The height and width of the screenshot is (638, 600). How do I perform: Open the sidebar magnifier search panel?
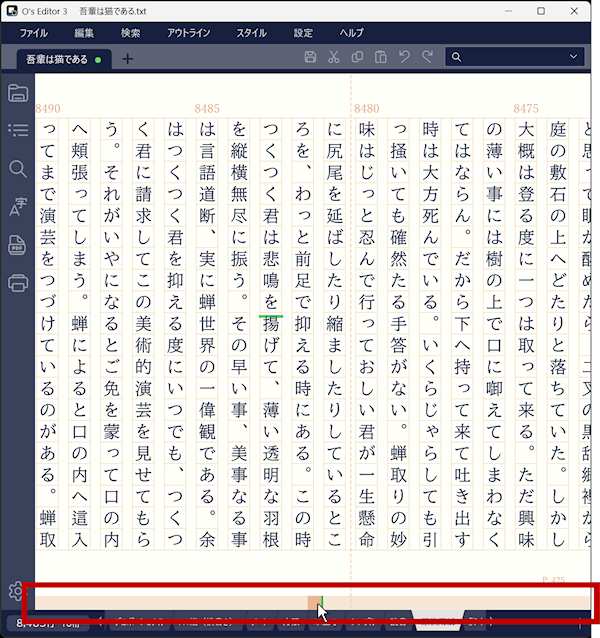[x=18, y=169]
